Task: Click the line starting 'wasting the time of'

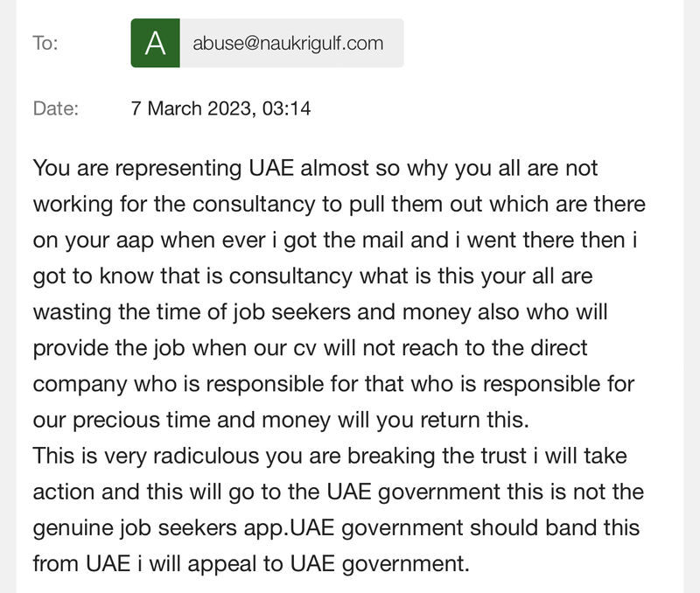Action: pyautogui.click(x=320, y=312)
